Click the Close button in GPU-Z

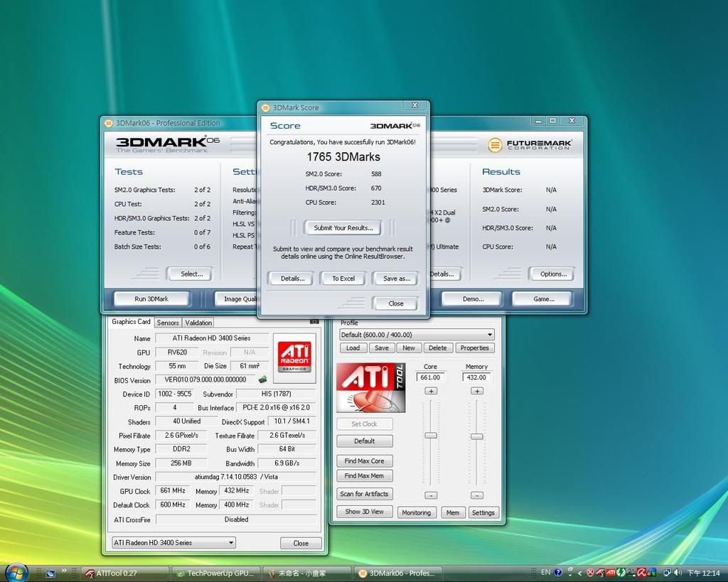tap(301, 543)
